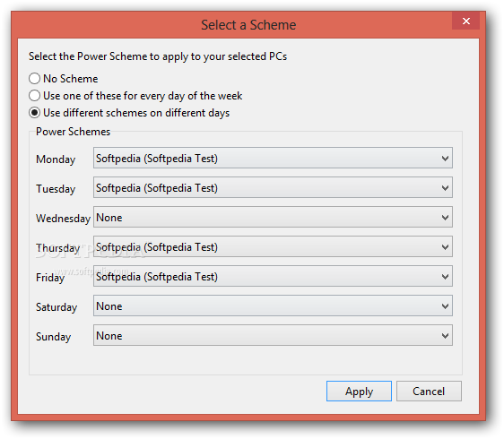Image resolution: width=504 pixels, height=439 pixels.
Task: Click the Apply button
Action: click(x=359, y=392)
